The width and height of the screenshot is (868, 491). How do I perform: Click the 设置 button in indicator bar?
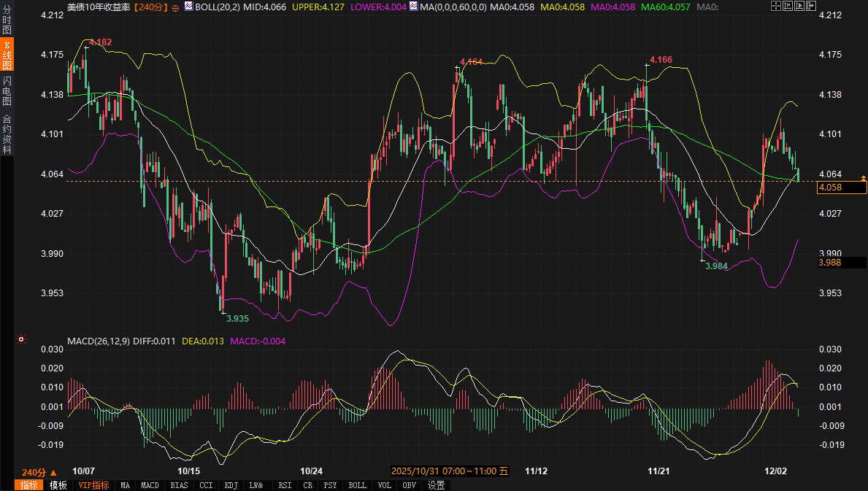436,485
